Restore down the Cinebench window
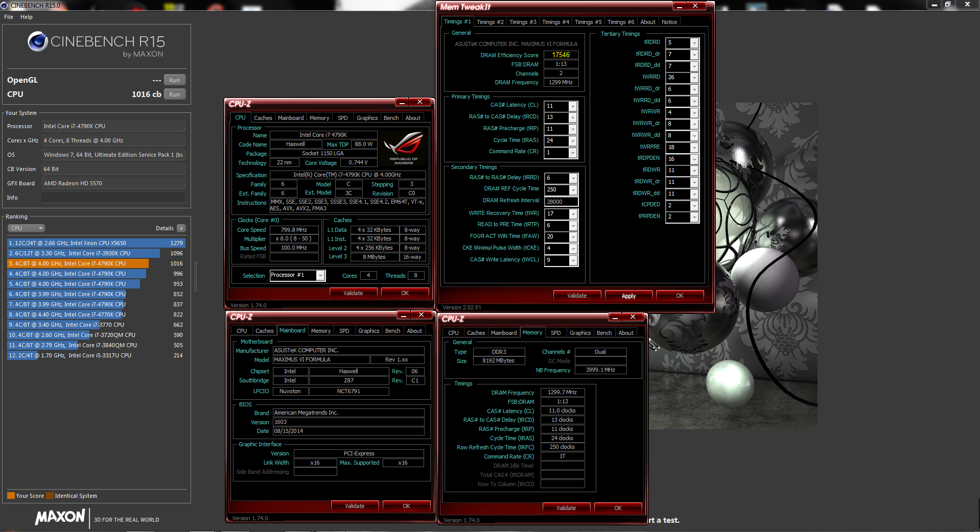Viewport: 980px width, 532px height. pyautogui.click(x=947, y=5)
